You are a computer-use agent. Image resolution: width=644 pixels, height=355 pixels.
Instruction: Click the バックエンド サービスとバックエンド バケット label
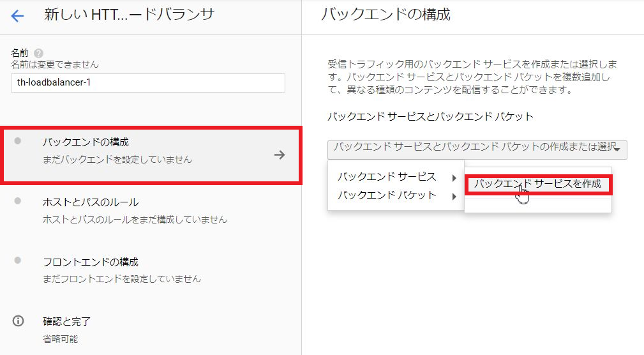[430, 117]
